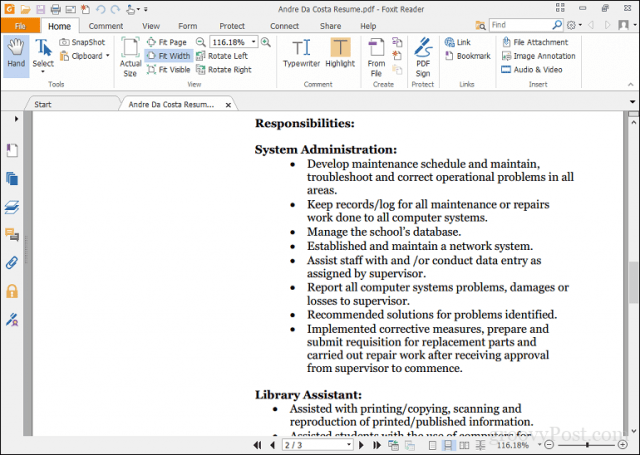
Task: Collapse the ribbon with the chevron
Action: point(631,84)
